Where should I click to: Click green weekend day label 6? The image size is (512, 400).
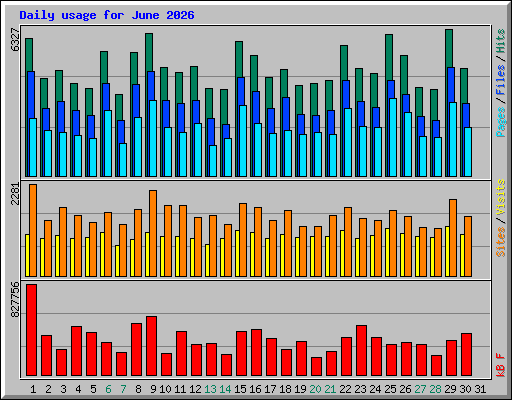[108, 389]
